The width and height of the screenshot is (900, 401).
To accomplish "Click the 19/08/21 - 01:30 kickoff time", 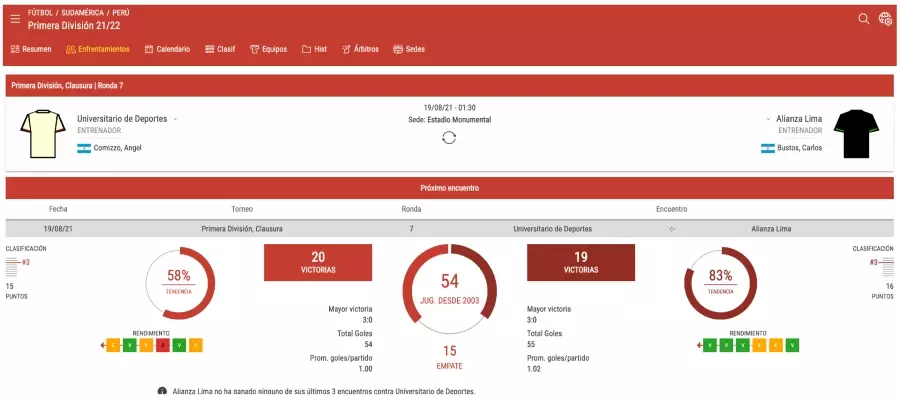I will pos(449,108).
